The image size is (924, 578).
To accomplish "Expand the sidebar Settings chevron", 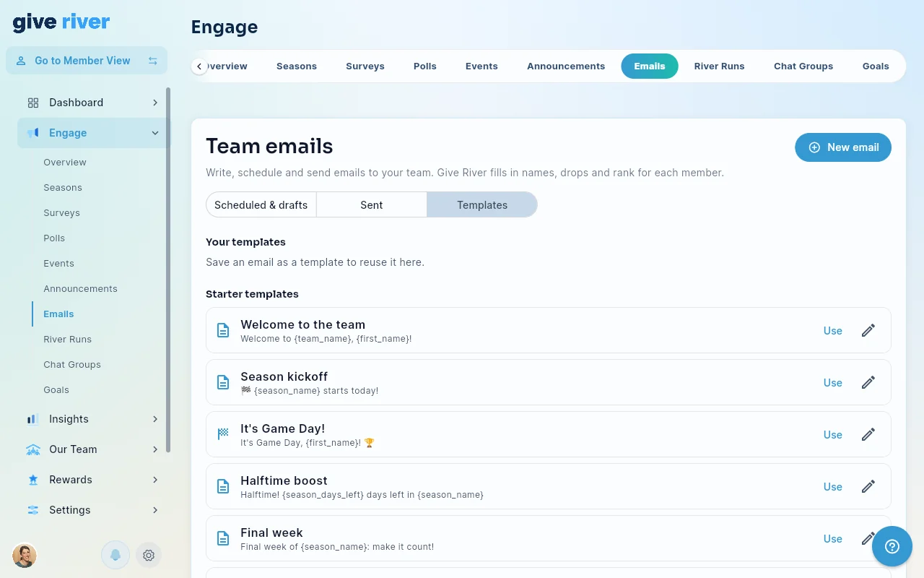I will coord(155,510).
